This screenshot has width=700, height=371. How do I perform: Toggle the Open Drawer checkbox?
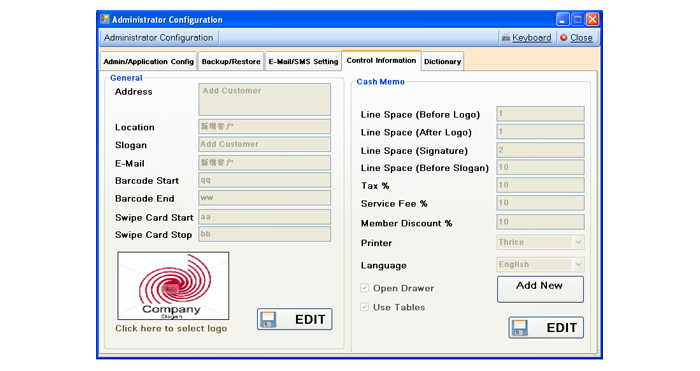point(365,288)
